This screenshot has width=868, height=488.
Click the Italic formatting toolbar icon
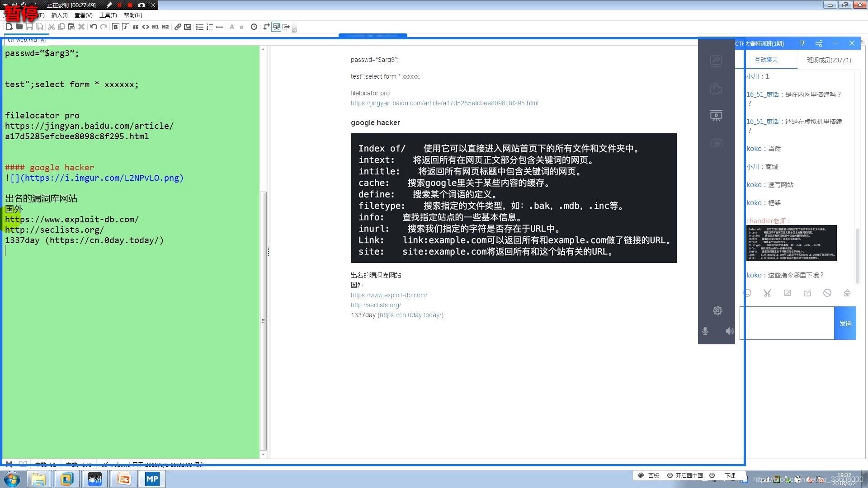coord(126,27)
